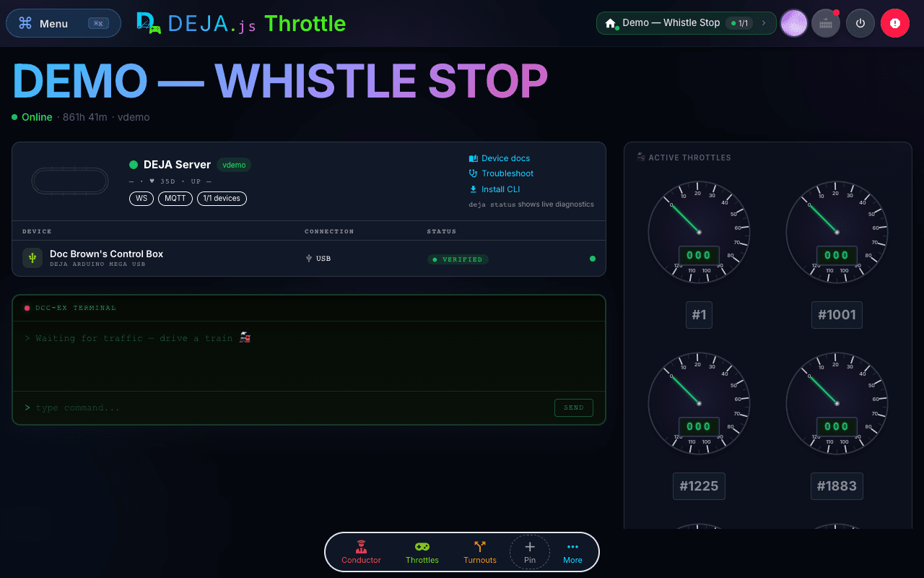The image size is (924, 578).
Task: Open the user avatar profile
Action: click(x=794, y=23)
